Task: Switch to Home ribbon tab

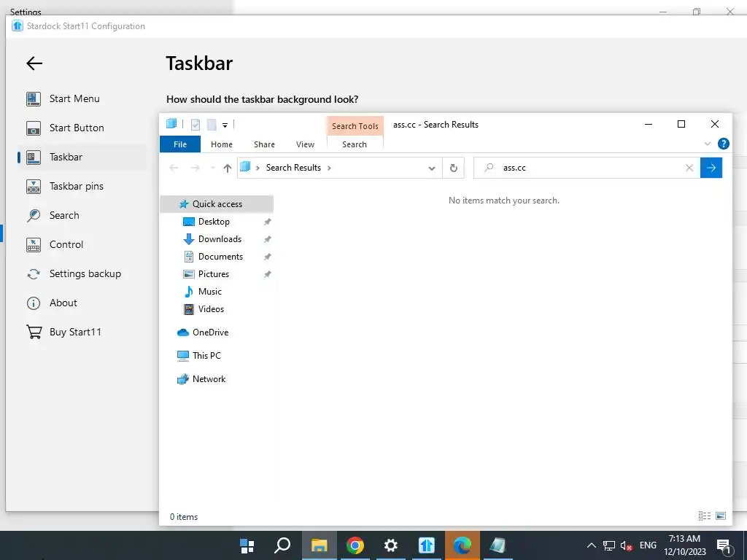Action: pos(222,144)
